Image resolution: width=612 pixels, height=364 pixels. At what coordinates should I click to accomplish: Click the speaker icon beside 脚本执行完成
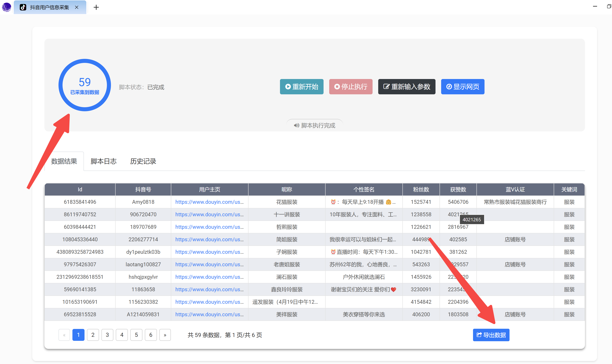pos(296,126)
